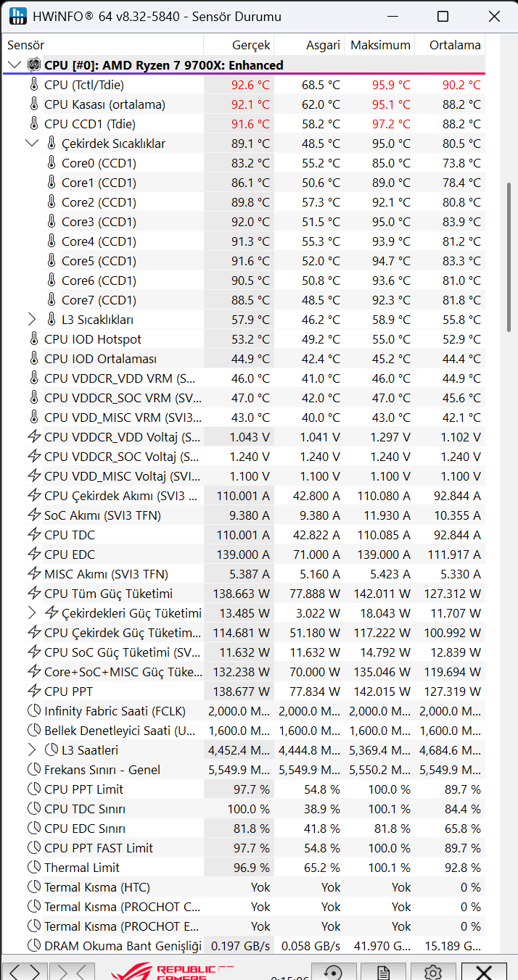Image resolution: width=518 pixels, height=980 pixels.
Task: Click the lightning icon beside CPU EDC
Action: (x=34, y=555)
